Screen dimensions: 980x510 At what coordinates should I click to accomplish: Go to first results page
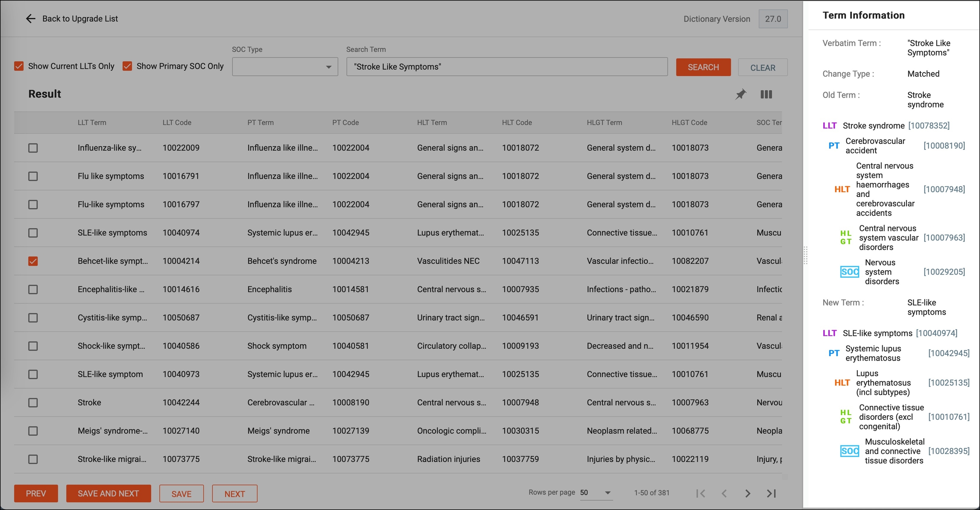701,493
